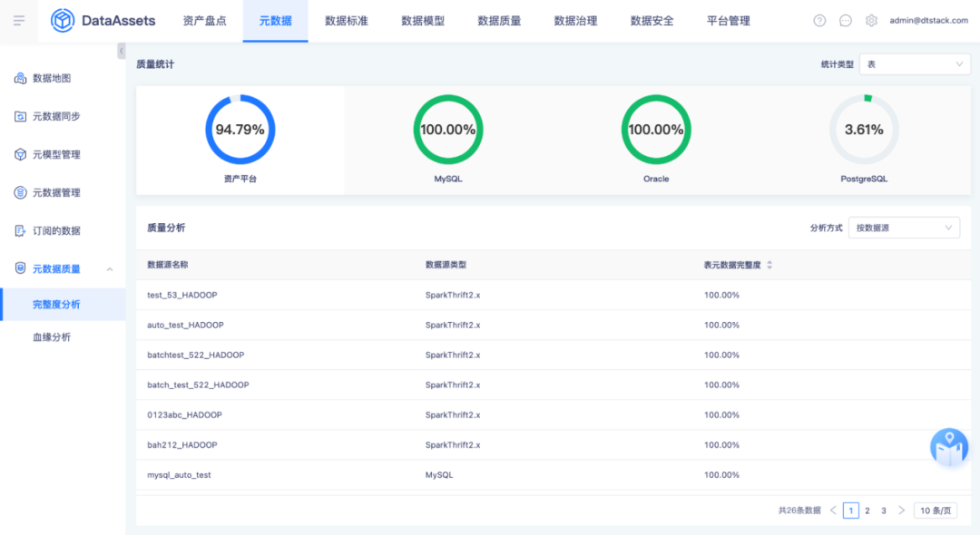Click the 数据源类型 column header
The width and height of the screenshot is (980, 535).
pos(446,265)
